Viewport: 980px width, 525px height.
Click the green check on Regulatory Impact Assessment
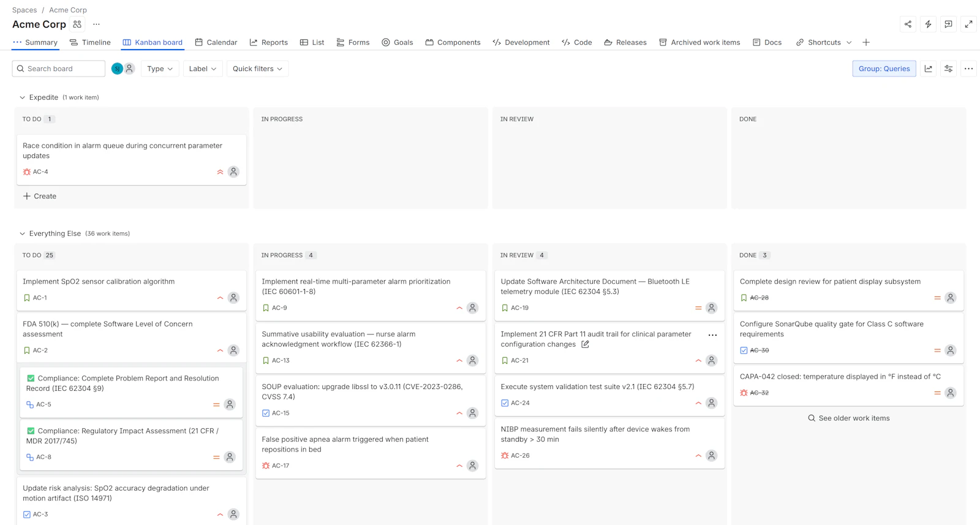pos(31,431)
